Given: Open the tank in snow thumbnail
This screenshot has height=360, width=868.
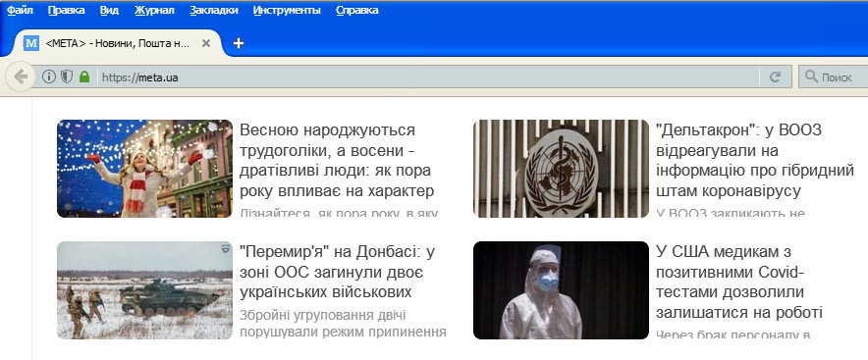Looking at the screenshot, I should [x=144, y=289].
